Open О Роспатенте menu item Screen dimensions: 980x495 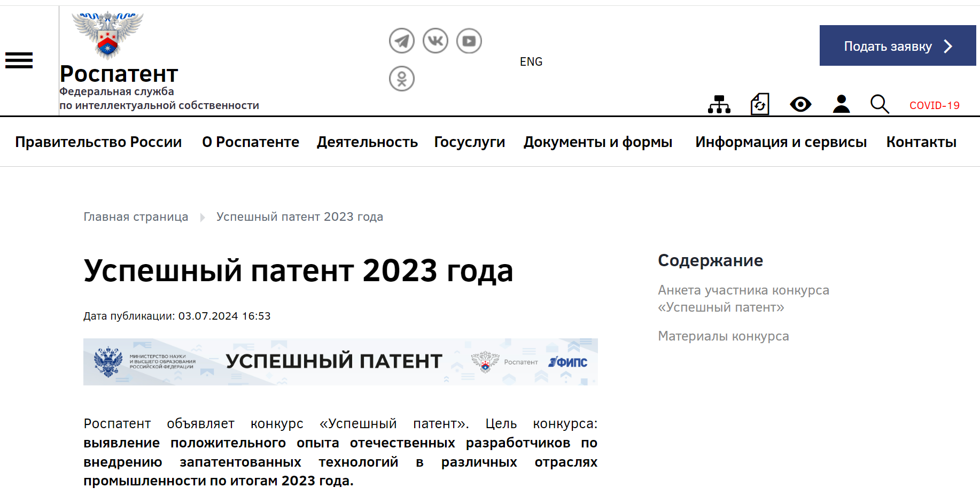click(251, 142)
